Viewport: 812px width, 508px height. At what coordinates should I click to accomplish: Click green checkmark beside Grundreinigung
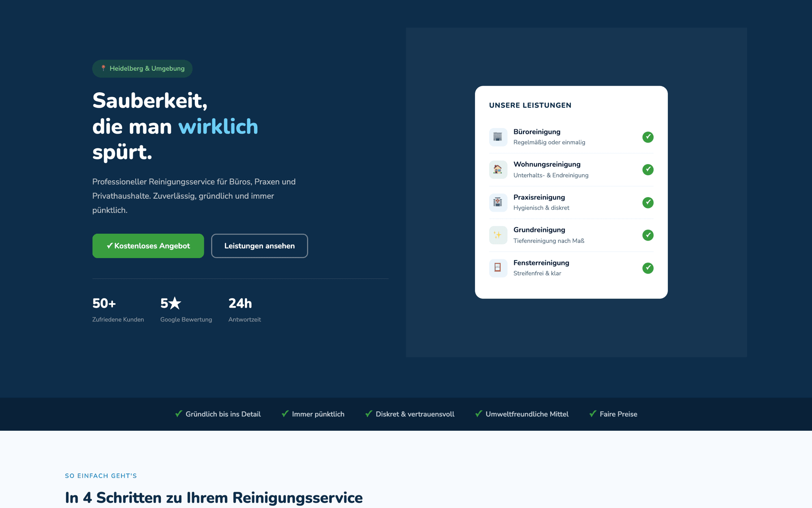coord(648,235)
